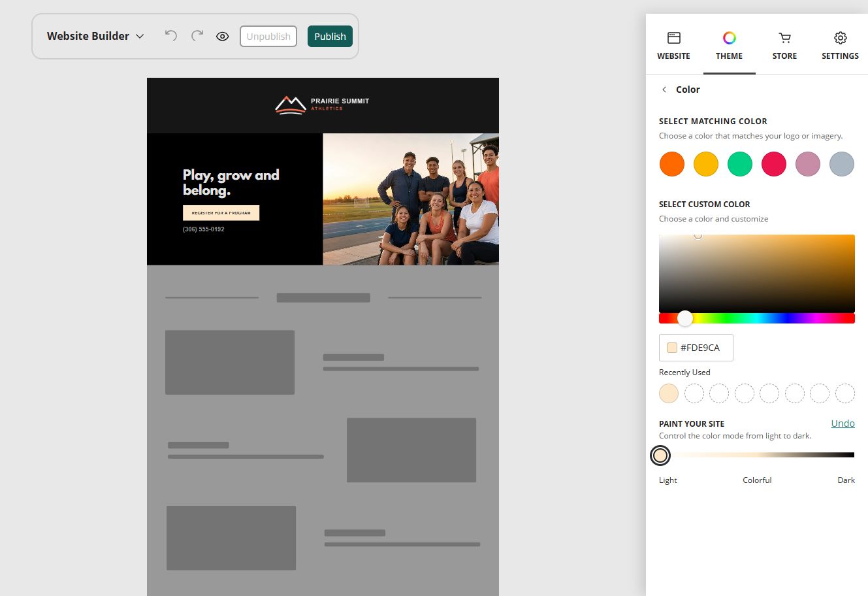Click inside the custom color gradient picker
868x596 pixels.
coord(757,273)
